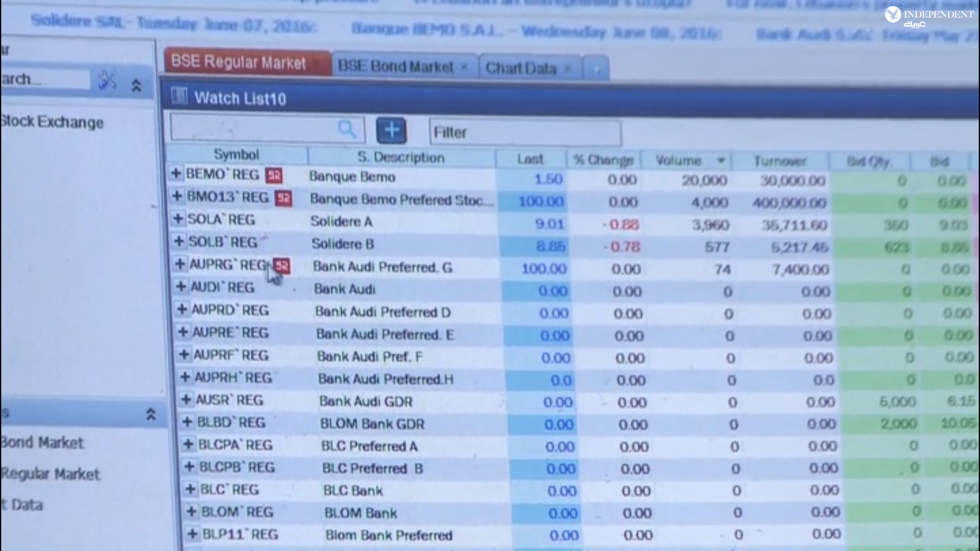The height and width of the screenshot is (551, 980).
Task: Click the red 52 badge on BMO13`REG
Action: point(283,198)
